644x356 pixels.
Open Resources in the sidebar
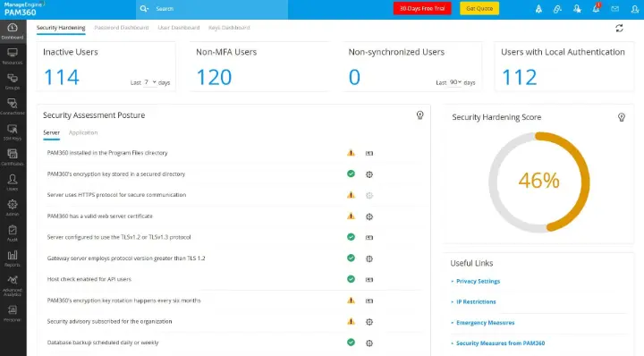[13, 56]
